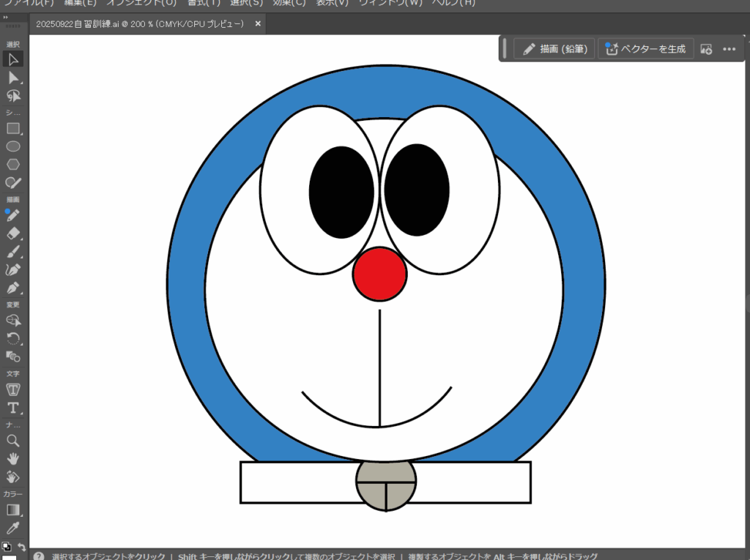Select the Selection arrow tool

tap(13, 59)
